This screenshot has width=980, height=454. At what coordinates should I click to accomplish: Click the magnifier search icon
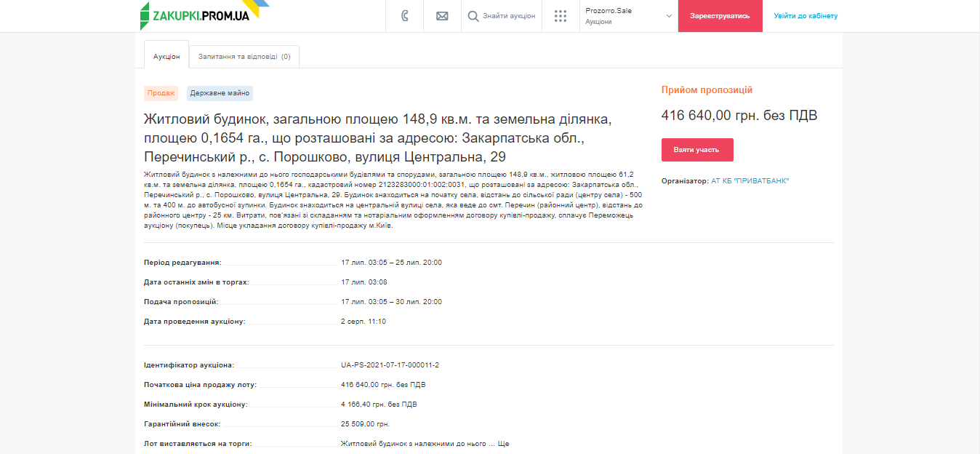(x=473, y=16)
